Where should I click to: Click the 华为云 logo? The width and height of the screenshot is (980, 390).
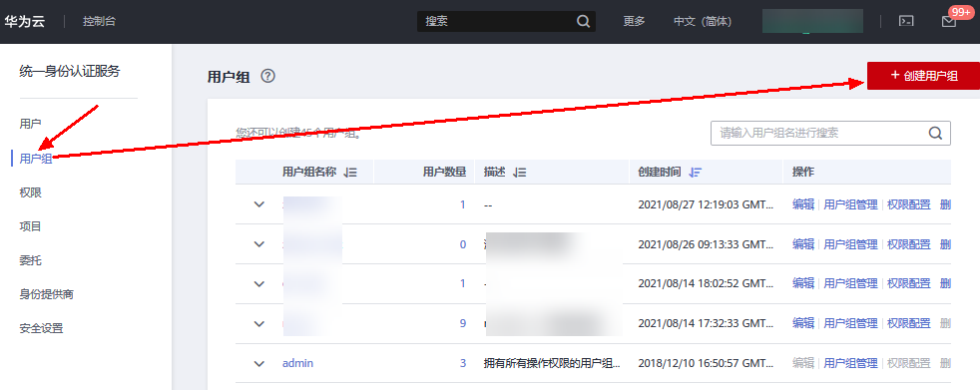tap(24, 21)
